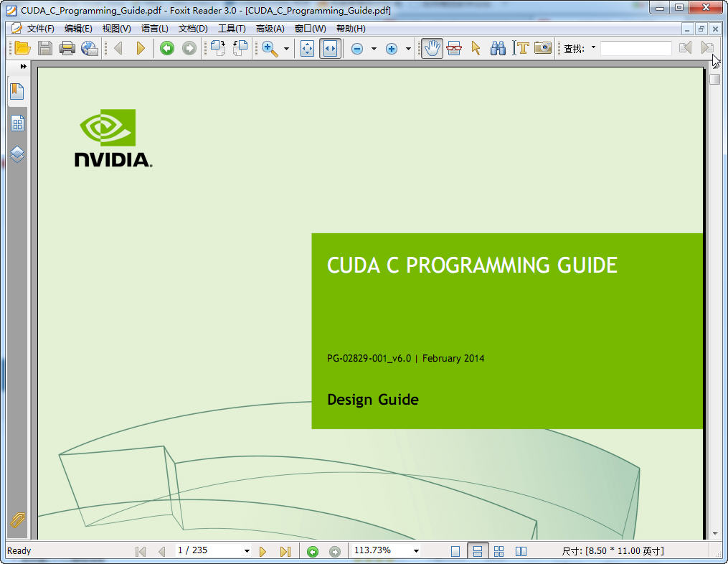
Task: Click the 查找 search input field
Action: pos(635,48)
